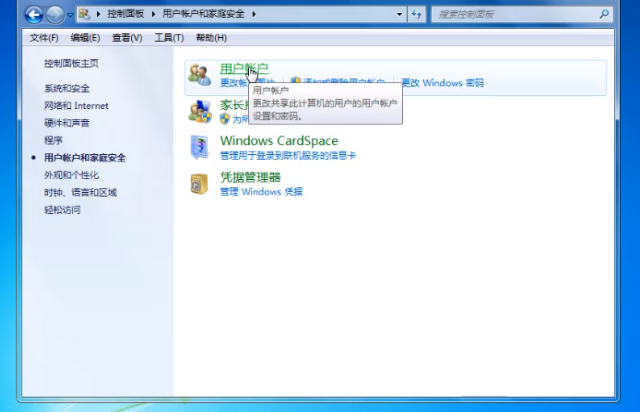Click the Forward navigation arrow button
Viewport: 640px width, 412px height.
coord(54,15)
